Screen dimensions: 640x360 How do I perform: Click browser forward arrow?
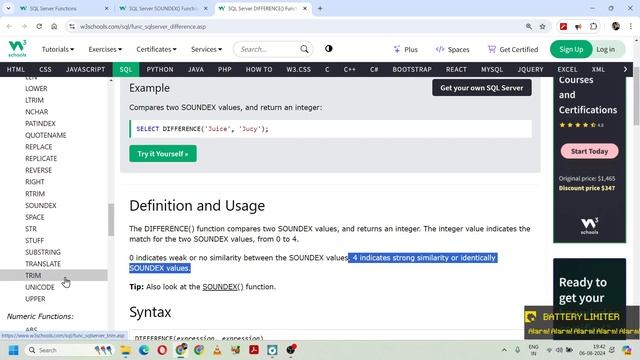click(24, 27)
